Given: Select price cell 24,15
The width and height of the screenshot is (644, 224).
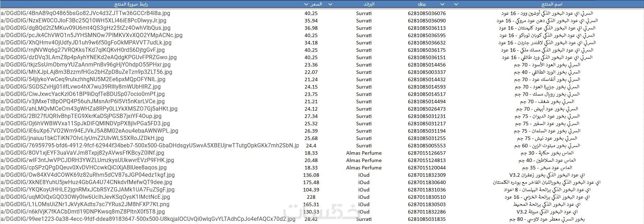Looking at the screenshot, I should click(311, 87).
